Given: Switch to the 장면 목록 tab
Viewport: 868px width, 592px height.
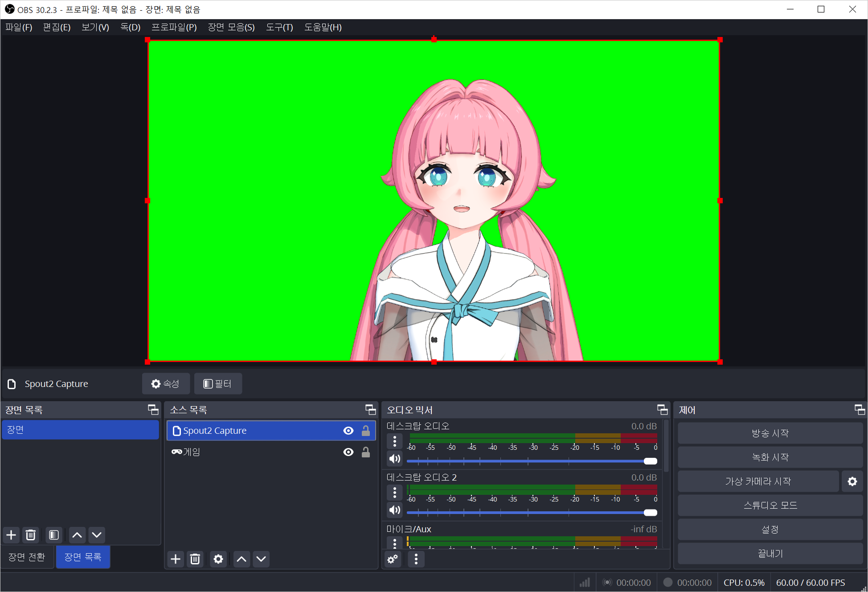Looking at the screenshot, I should 83,557.
